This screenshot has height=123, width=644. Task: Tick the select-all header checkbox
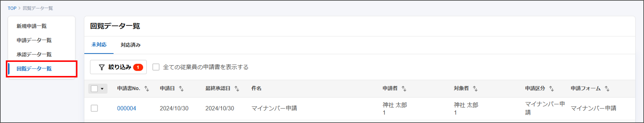[x=94, y=89]
